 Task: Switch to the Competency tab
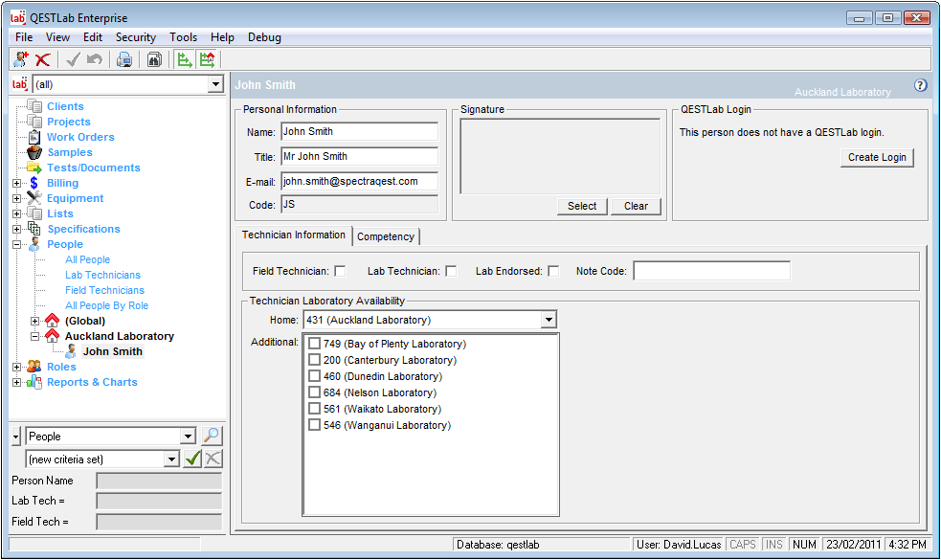click(x=386, y=236)
